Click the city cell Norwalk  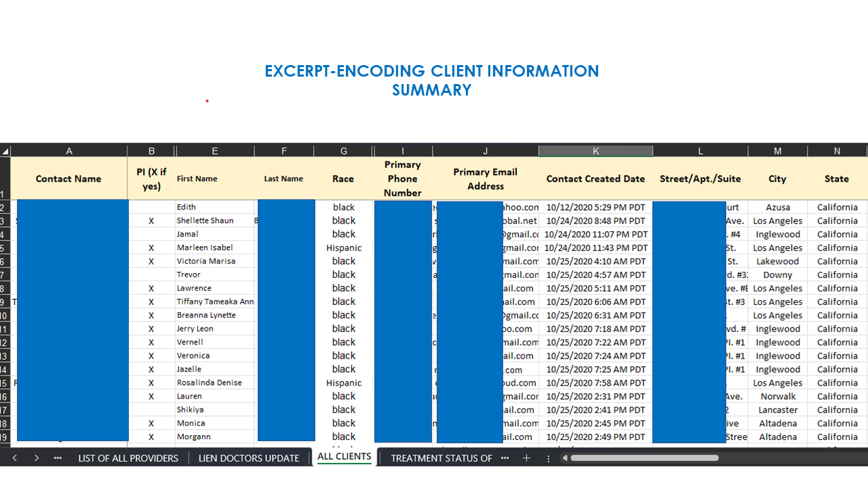pos(778,396)
